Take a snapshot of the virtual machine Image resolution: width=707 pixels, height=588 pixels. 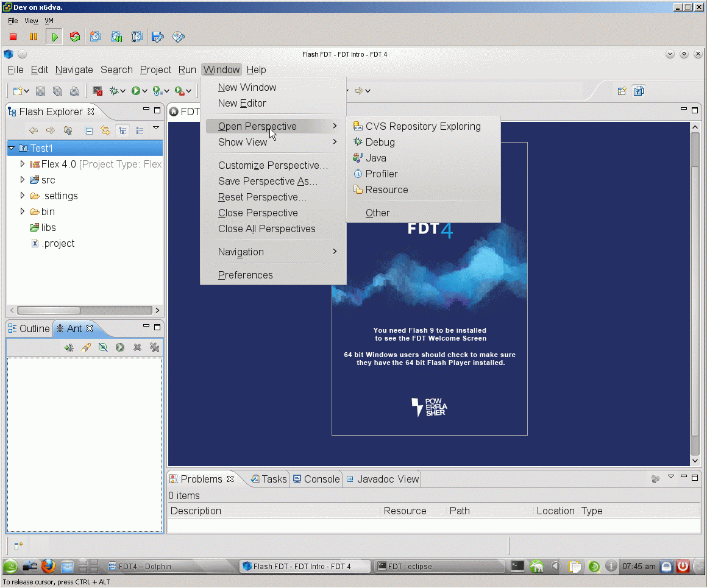(x=95, y=37)
